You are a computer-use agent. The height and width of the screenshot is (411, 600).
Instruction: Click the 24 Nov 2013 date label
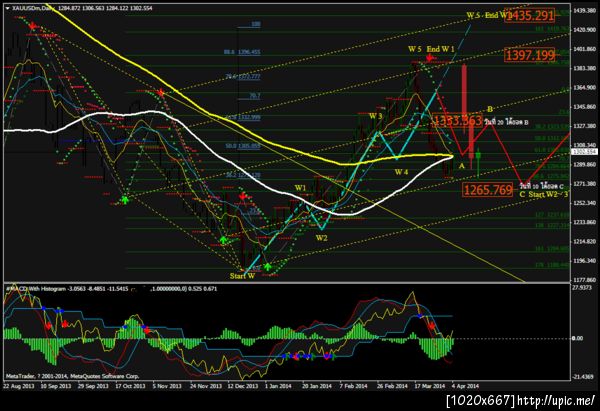pos(205,386)
